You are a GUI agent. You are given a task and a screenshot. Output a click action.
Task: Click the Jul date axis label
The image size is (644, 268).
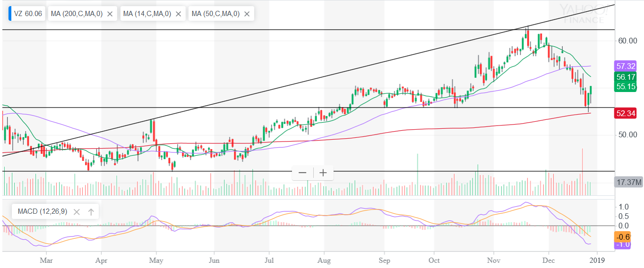pyautogui.click(x=269, y=260)
